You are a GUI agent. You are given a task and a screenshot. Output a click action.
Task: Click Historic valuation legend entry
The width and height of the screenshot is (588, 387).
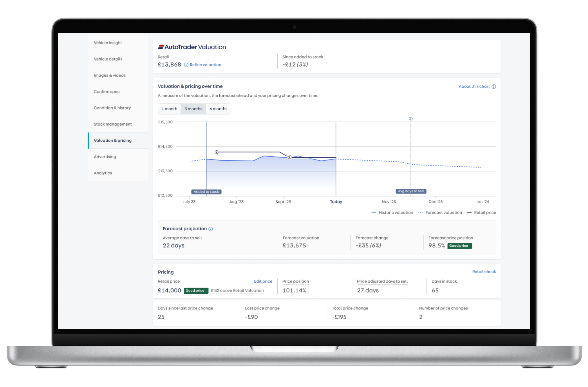[392, 213]
